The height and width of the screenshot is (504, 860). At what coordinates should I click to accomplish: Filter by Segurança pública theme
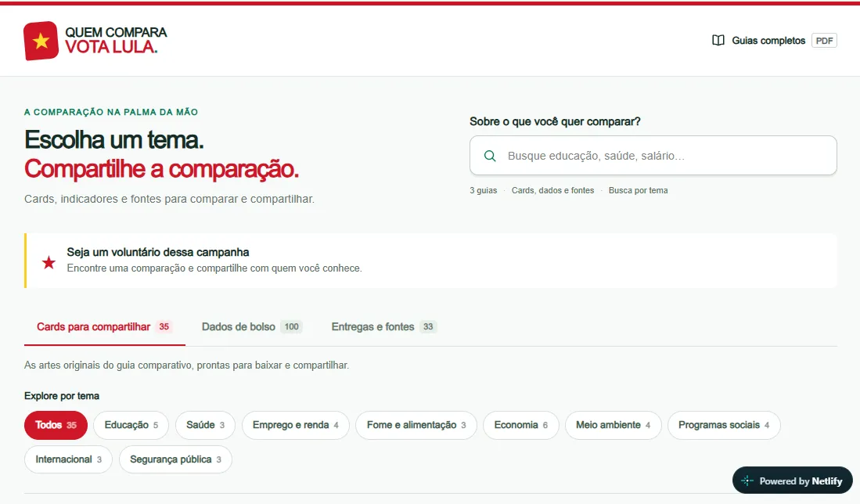[175, 459]
